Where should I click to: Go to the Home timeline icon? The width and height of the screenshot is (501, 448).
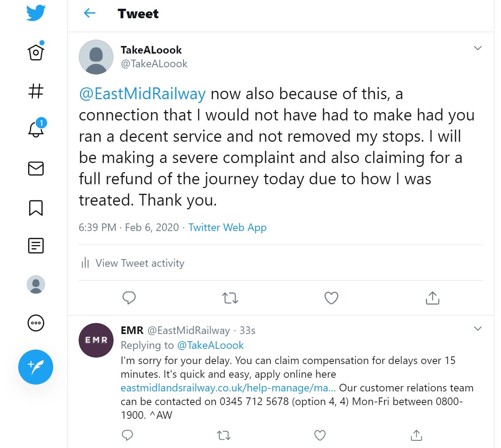(x=36, y=52)
